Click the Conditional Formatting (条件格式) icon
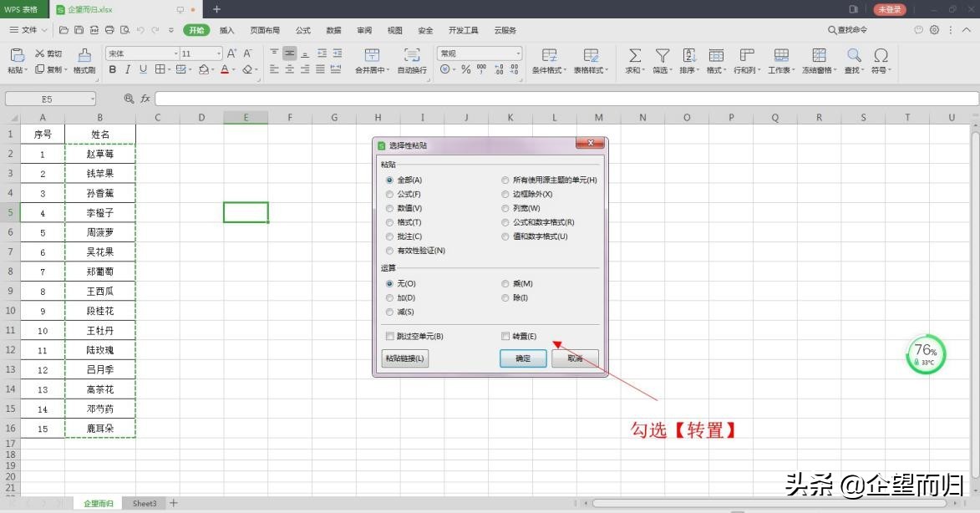 click(550, 56)
